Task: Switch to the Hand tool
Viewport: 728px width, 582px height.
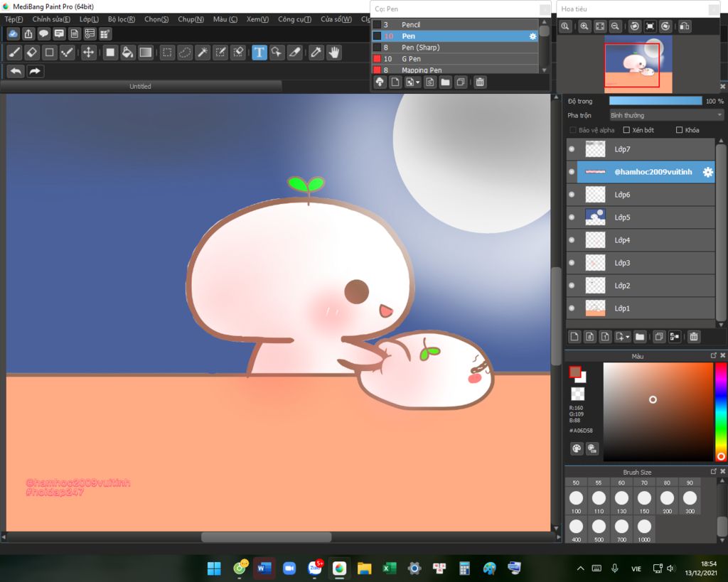Action: 334,53
